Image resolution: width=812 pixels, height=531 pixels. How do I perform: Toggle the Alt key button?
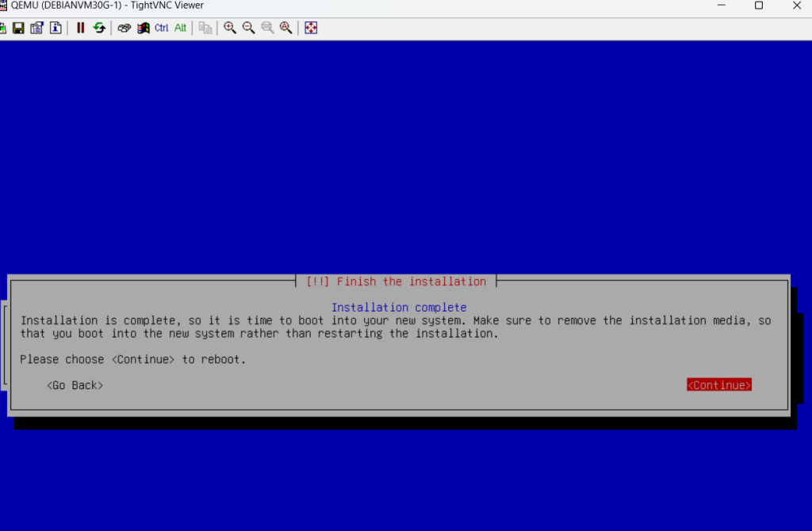tap(181, 28)
